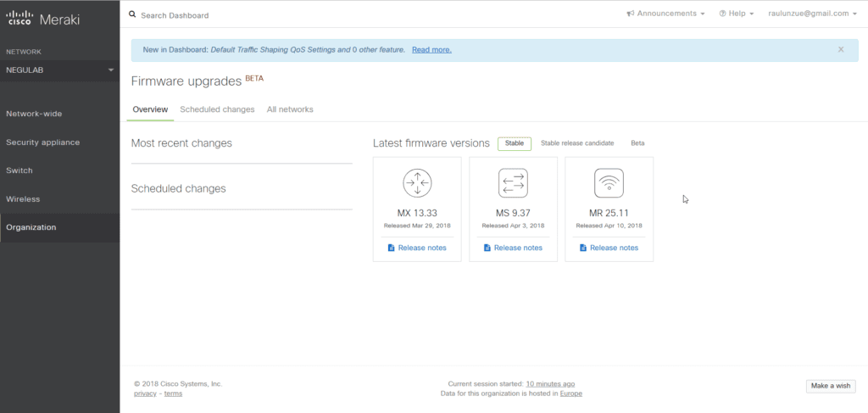Click the MR 25.11 version text
The width and height of the screenshot is (868, 413).
609,213
